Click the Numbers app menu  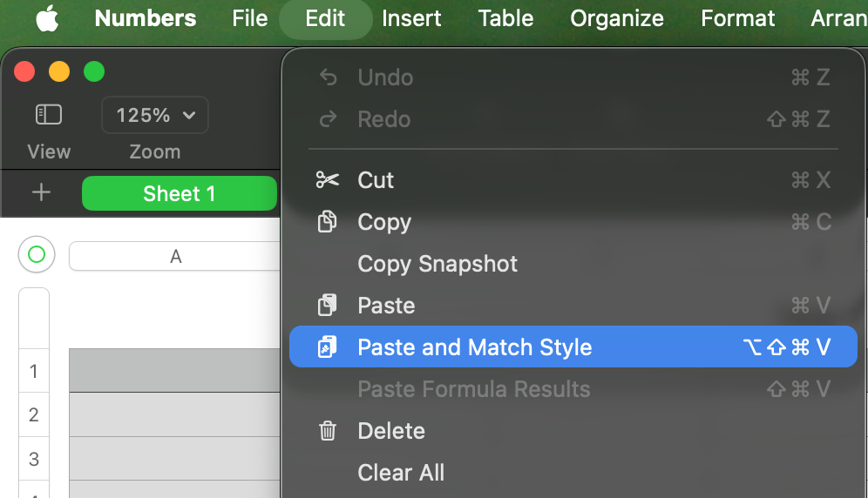(x=146, y=18)
